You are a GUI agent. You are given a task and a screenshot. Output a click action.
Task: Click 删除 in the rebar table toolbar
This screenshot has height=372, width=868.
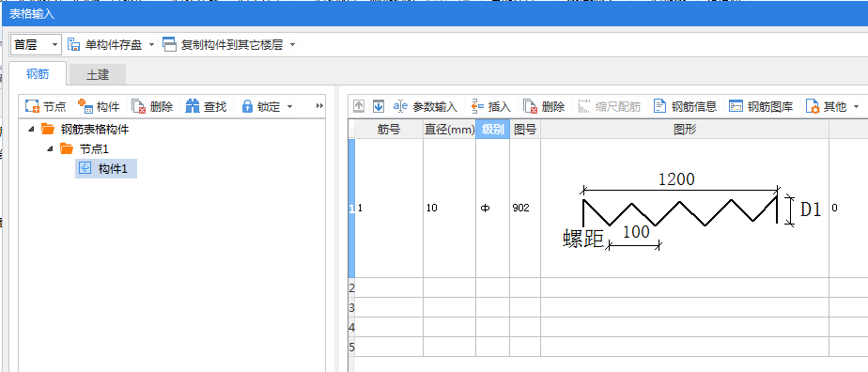point(544,106)
